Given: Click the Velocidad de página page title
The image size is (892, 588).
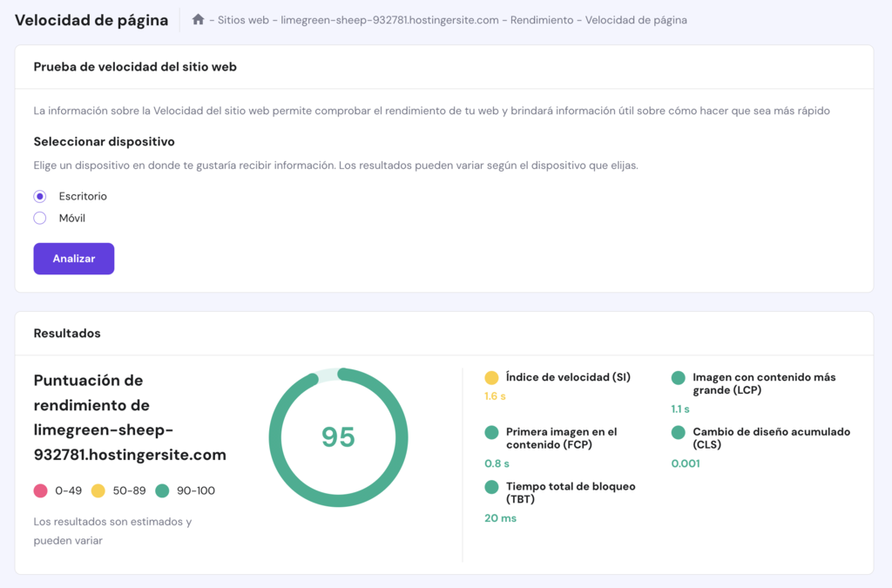Looking at the screenshot, I should coord(91,20).
